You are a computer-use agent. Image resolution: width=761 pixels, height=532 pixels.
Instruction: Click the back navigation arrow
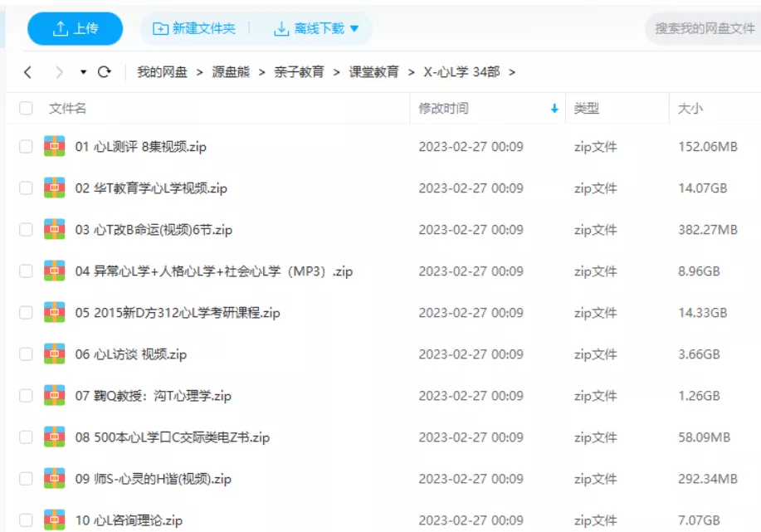click(27, 72)
